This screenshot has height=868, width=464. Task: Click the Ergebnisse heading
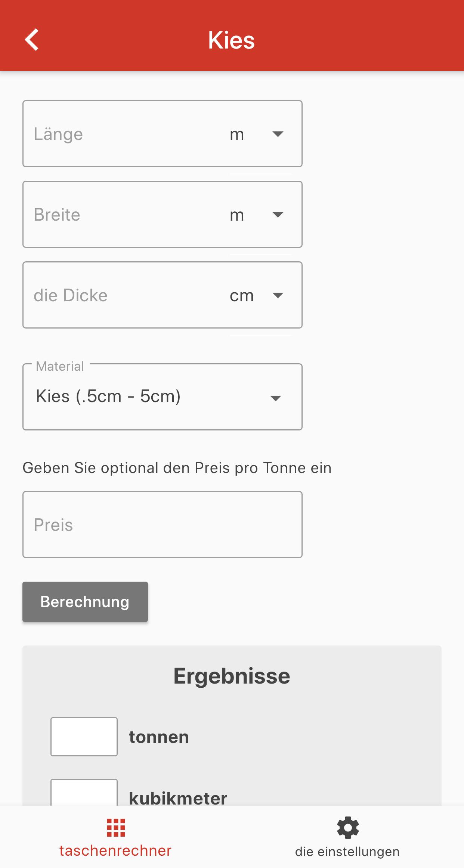point(232,676)
